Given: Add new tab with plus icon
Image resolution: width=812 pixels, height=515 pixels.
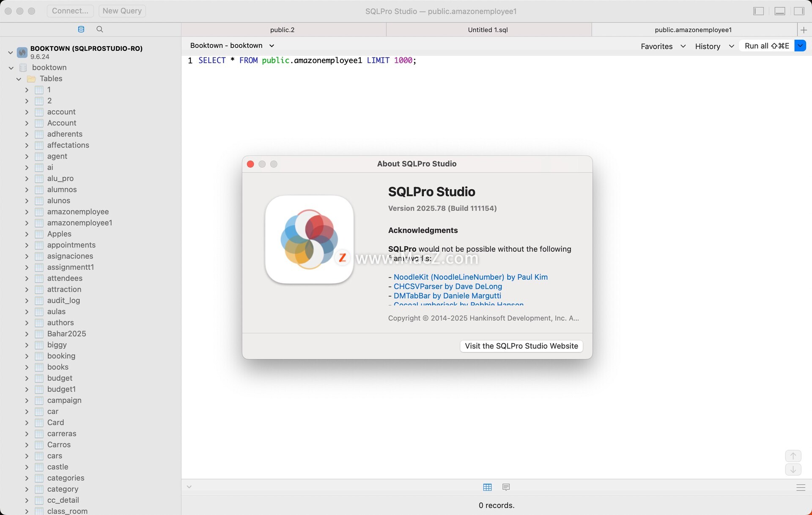Looking at the screenshot, I should pos(804,30).
